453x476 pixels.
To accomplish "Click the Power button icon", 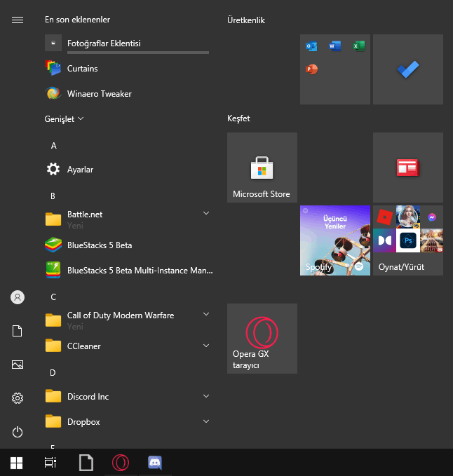I will (x=18, y=432).
